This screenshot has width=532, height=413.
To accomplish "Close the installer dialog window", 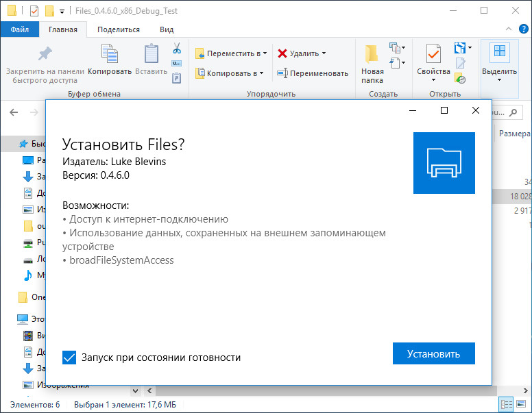I will [x=476, y=110].
